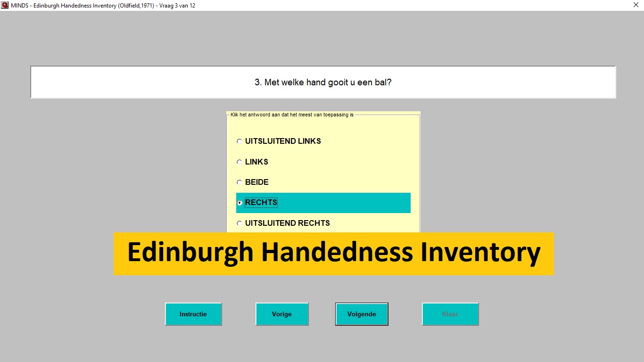The image size is (644, 362).
Task: Close the Edinburgh Handedness Inventory window
Action: coord(635,5)
